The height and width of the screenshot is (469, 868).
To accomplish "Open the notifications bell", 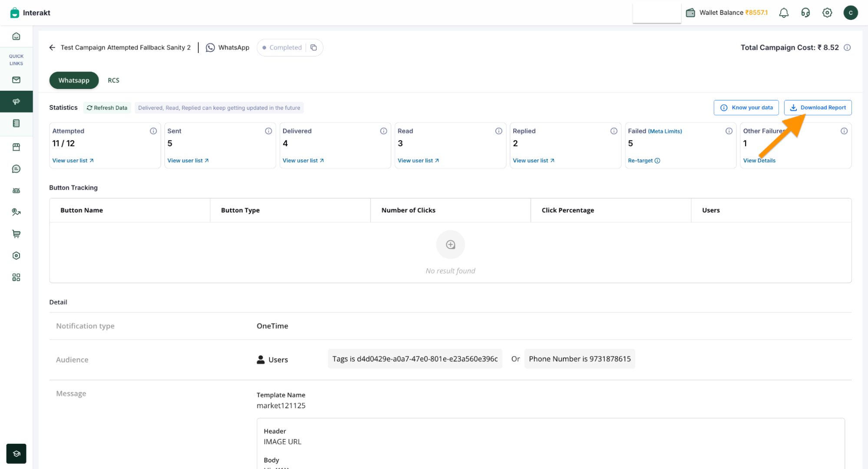I will (x=783, y=13).
